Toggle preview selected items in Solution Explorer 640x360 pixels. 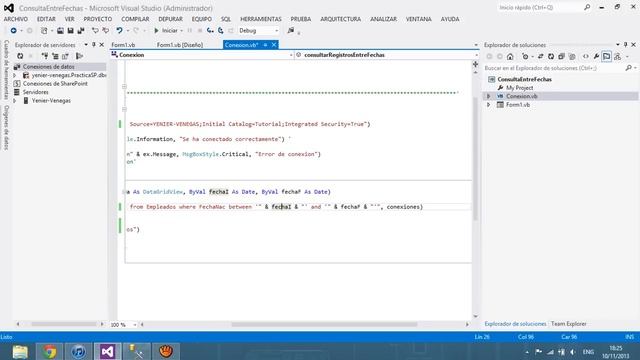point(607,56)
